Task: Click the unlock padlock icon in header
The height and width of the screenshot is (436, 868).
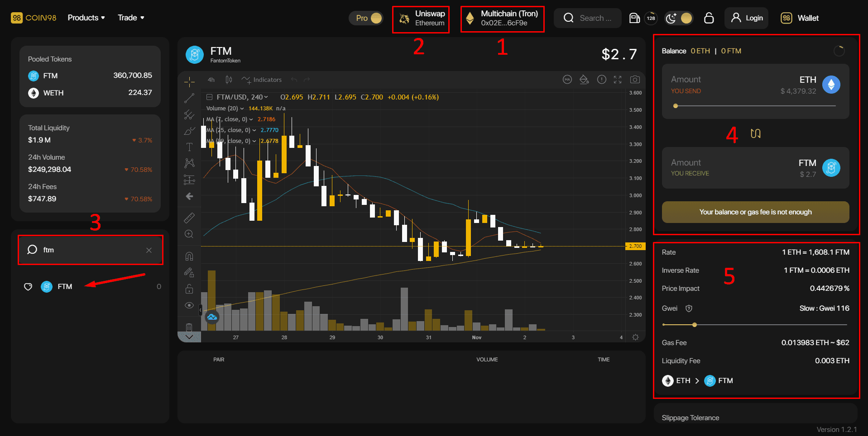Action: pyautogui.click(x=709, y=18)
